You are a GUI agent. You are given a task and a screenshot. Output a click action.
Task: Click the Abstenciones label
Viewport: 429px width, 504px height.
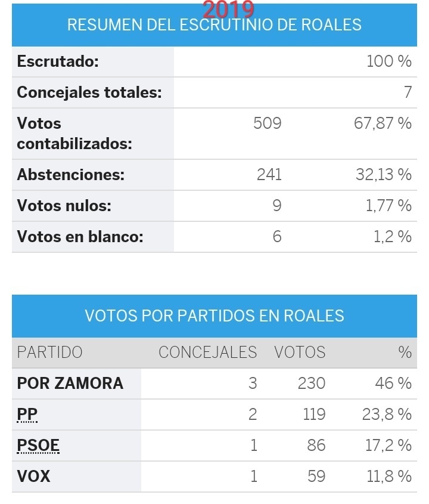tap(71, 175)
